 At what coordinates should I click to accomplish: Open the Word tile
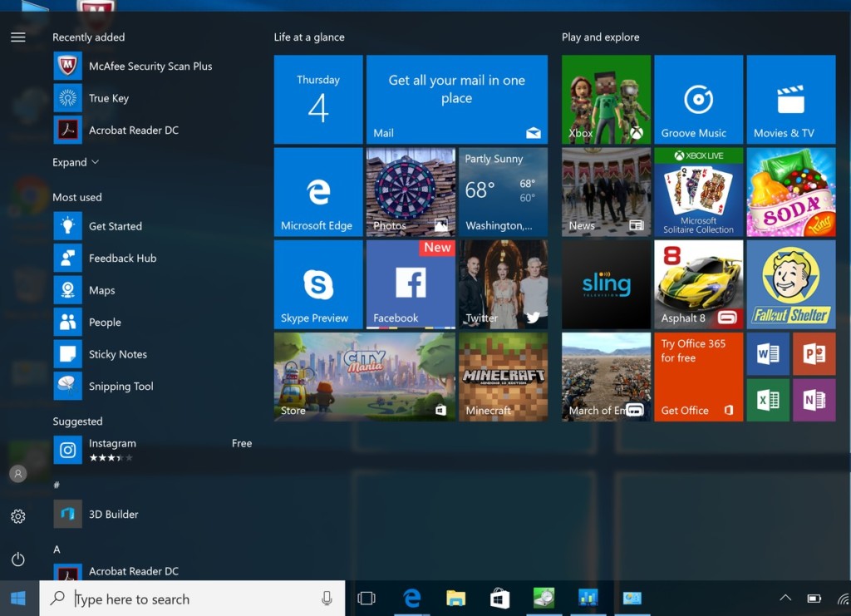[x=767, y=354]
